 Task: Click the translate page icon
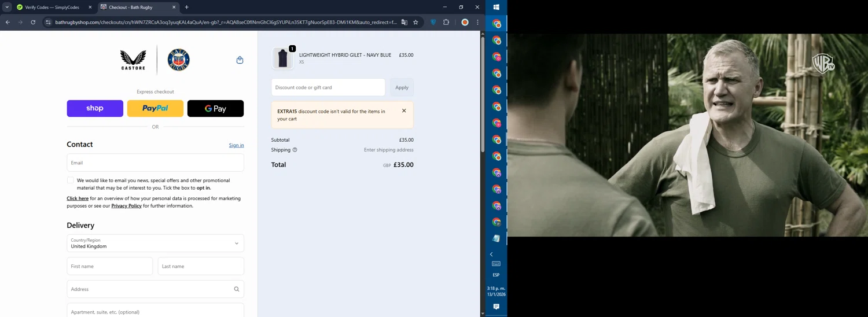tap(404, 22)
